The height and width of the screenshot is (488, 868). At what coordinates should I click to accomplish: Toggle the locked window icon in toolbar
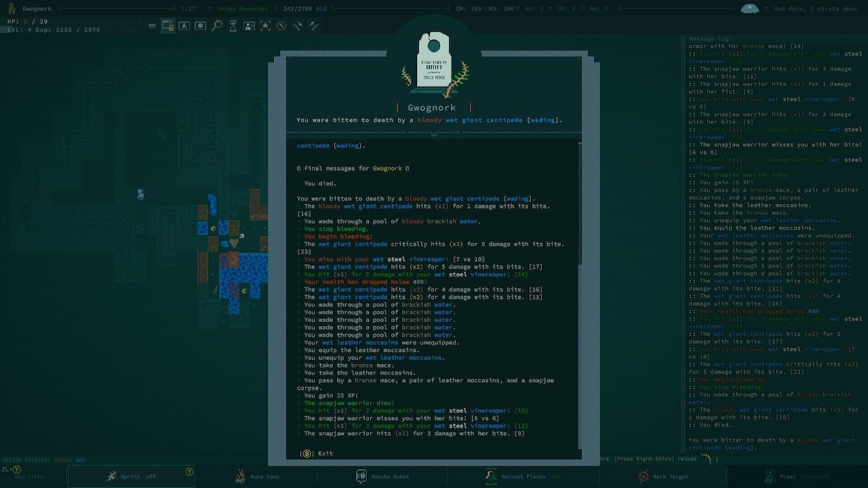point(167,26)
